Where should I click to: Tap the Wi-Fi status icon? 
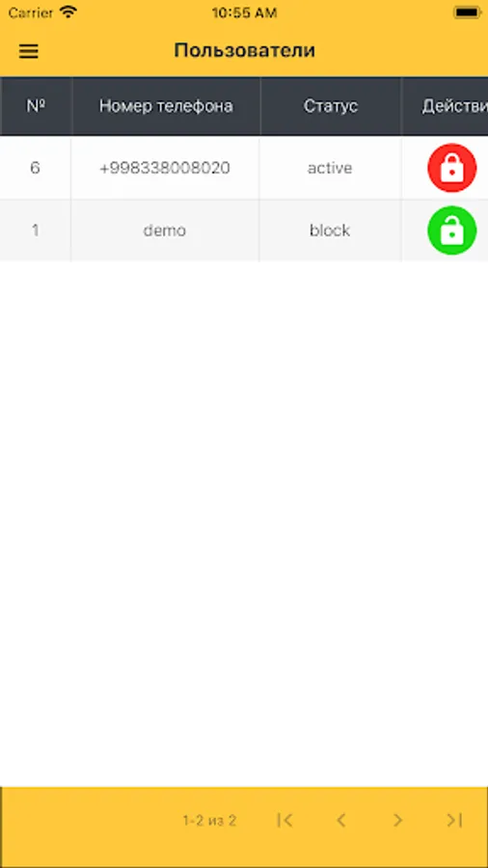pyautogui.click(x=68, y=13)
